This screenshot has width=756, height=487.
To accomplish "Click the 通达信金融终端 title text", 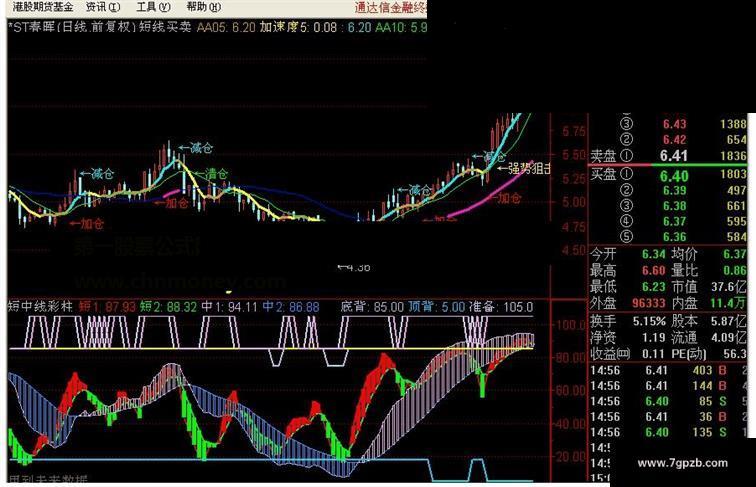I will (x=391, y=7).
